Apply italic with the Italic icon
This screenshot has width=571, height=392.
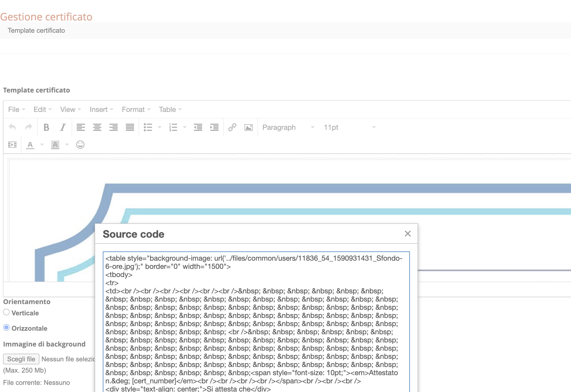pos(63,127)
